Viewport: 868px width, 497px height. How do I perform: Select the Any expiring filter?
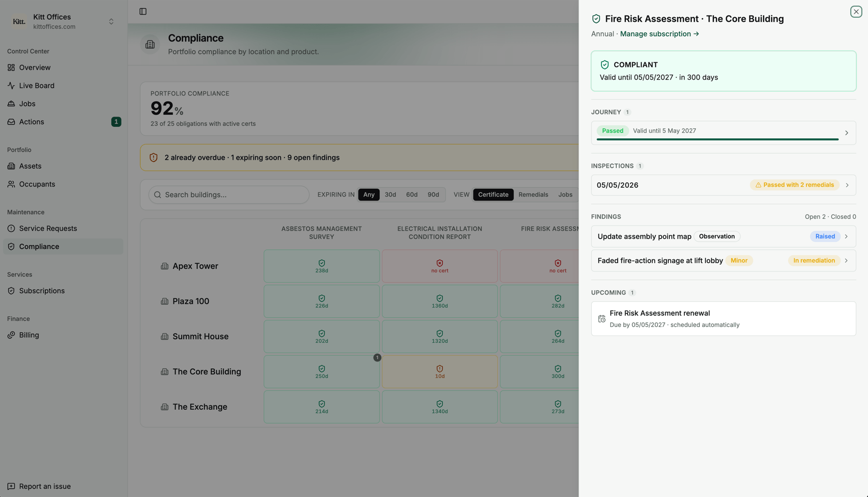[369, 195]
